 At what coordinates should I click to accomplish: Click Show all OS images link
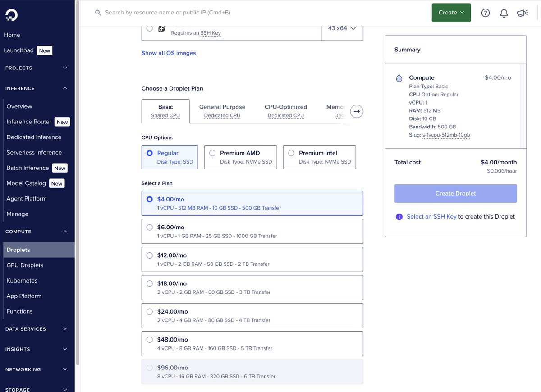click(169, 53)
